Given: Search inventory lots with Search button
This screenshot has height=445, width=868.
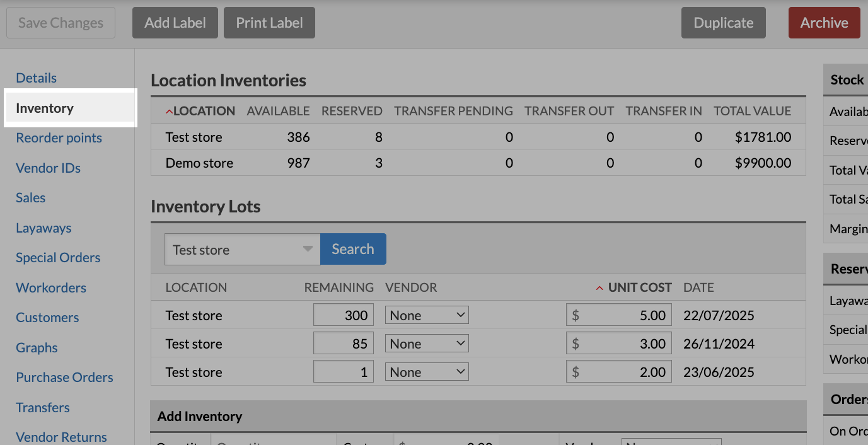Looking at the screenshot, I should coord(353,249).
